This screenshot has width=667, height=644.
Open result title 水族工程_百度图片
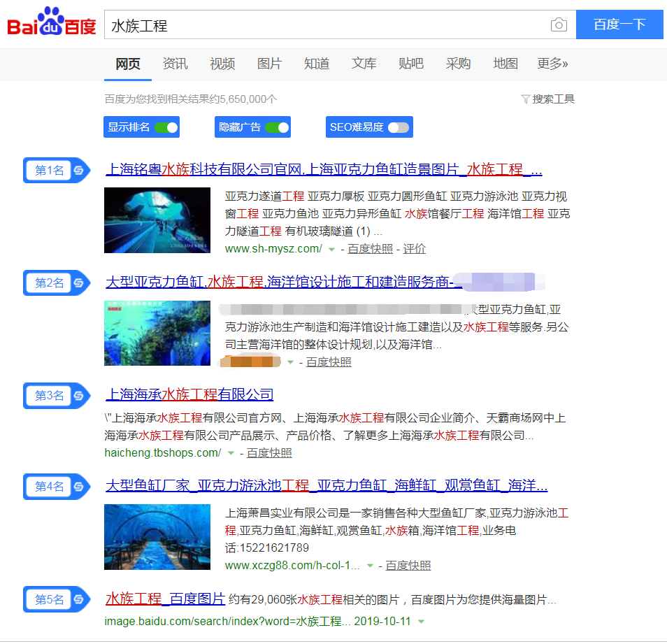[165, 599]
